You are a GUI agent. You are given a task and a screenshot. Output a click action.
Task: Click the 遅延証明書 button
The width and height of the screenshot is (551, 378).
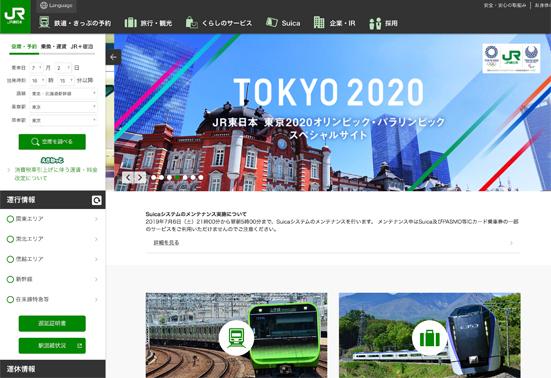coord(52,324)
